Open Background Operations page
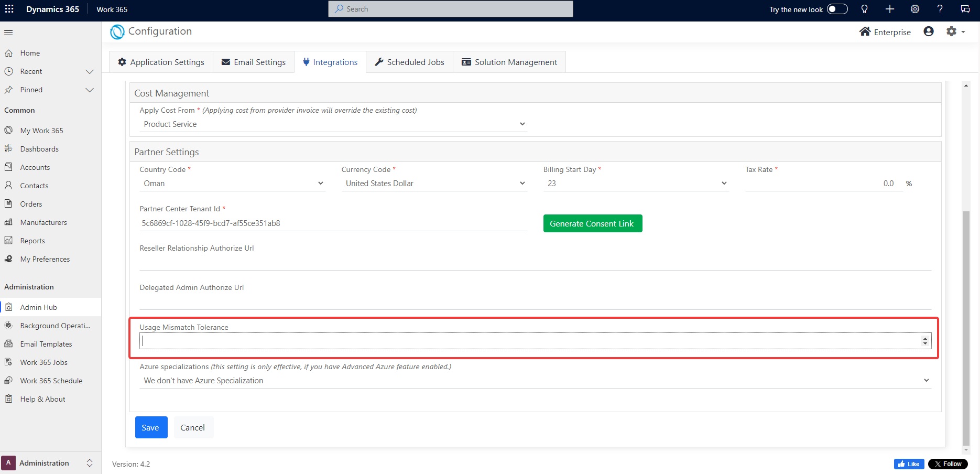 (x=50, y=326)
